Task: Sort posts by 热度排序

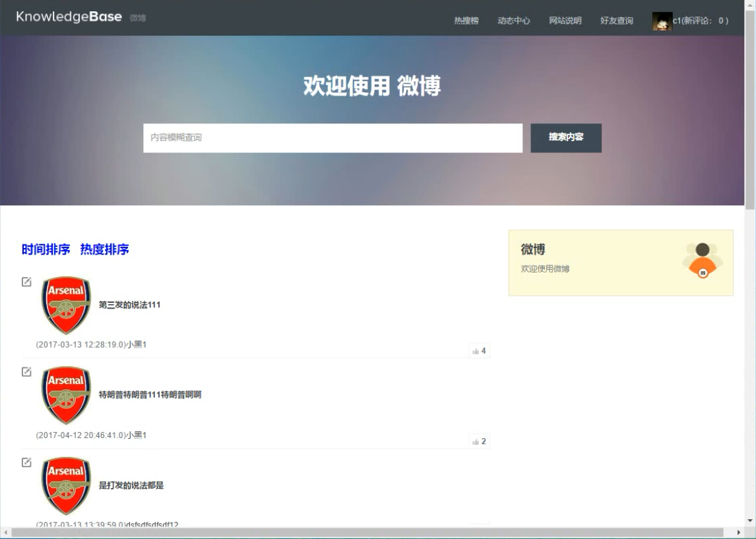Action: coord(105,249)
